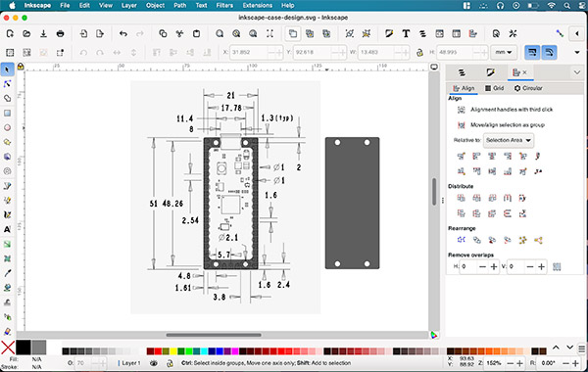Decrease rotation angle minus button
The width and height of the screenshot is (588, 372).
click(566, 363)
